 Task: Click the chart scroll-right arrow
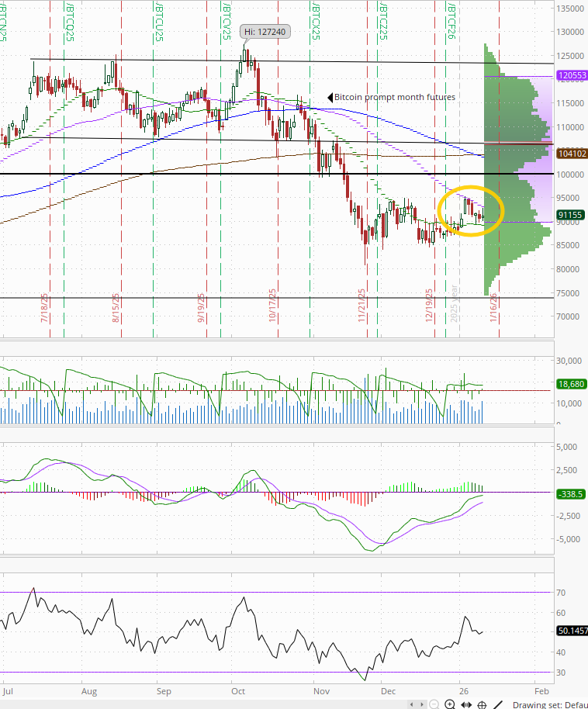(421, 704)
